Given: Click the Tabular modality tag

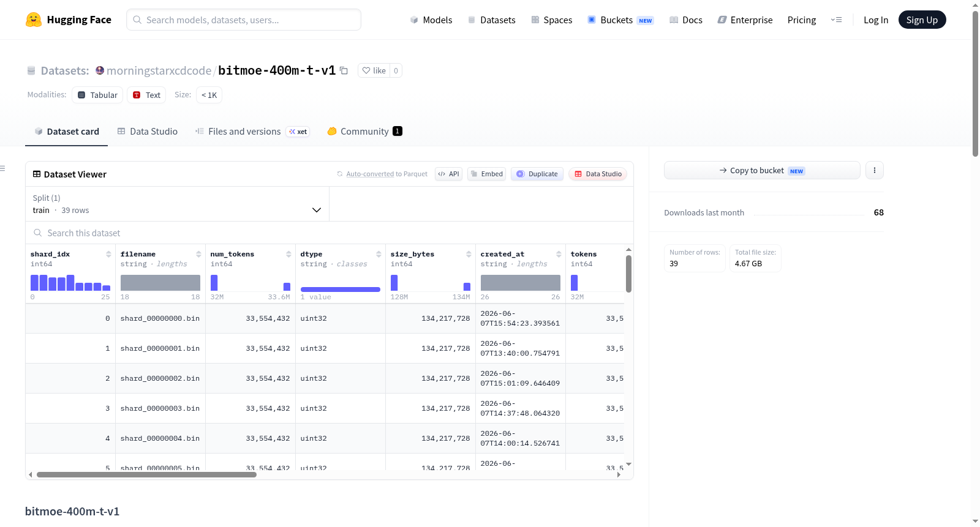Looking at the screenshot, I should [97, 95].
